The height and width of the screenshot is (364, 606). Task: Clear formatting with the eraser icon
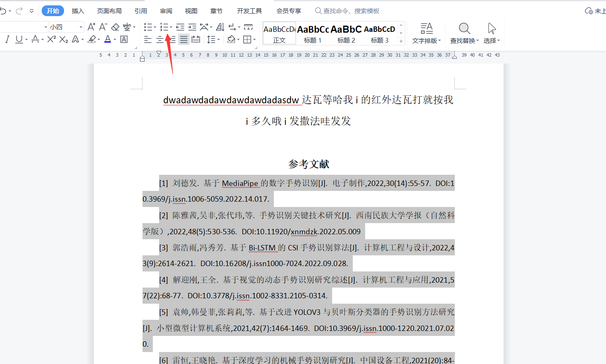115,27
